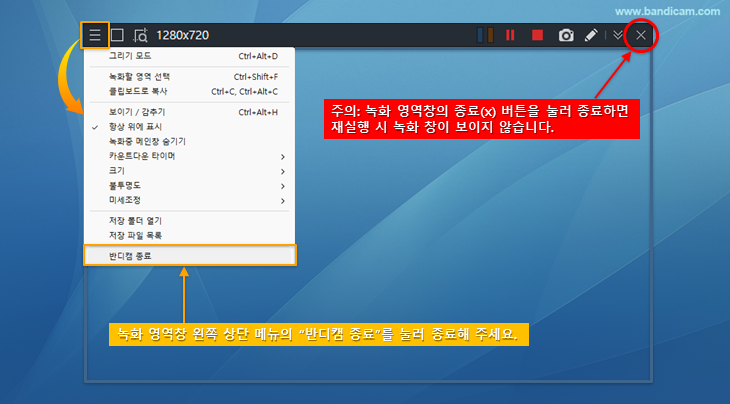Toggle 항상 위에 표시 checked option
730x404 pixels.
click(189, 127)
